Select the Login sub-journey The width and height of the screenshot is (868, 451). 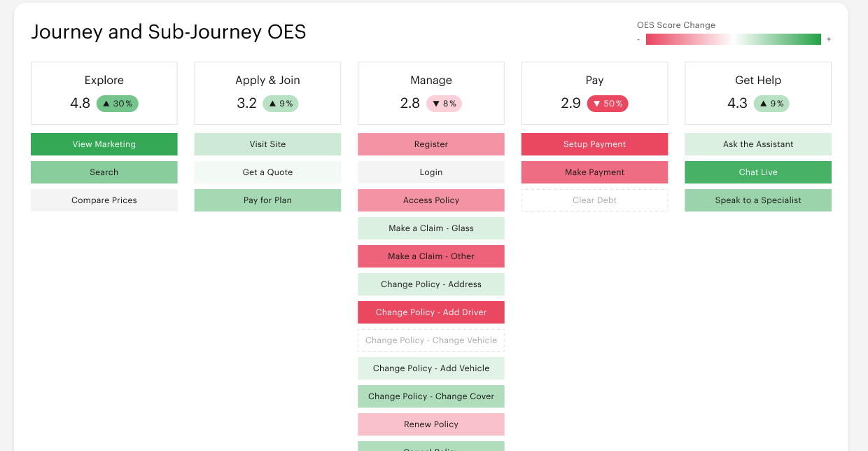(431, 172)
